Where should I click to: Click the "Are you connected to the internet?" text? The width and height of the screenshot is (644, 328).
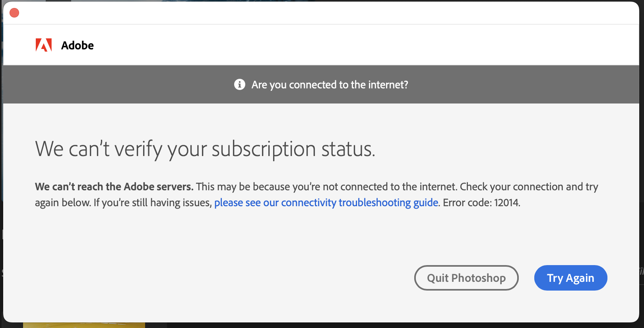tap(330, 85)
